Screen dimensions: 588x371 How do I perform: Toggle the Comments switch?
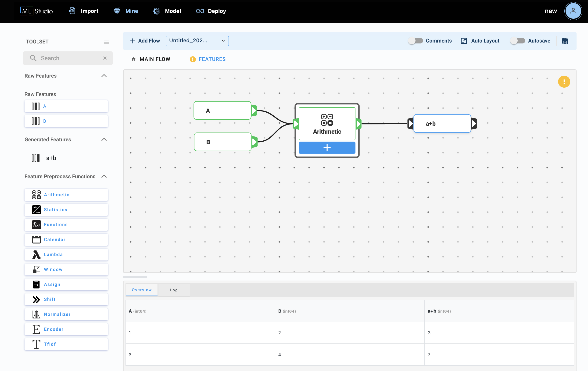point(415,41)
